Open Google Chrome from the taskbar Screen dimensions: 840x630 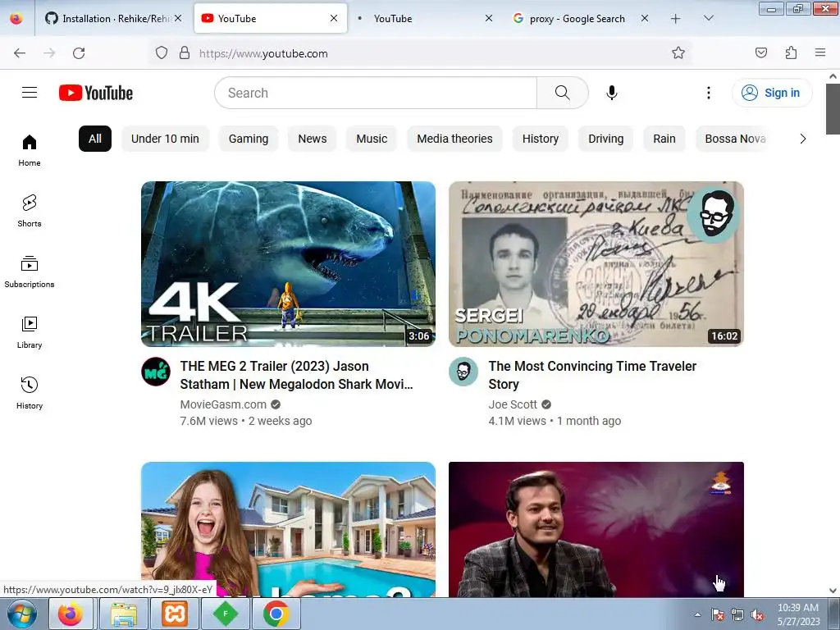[x=276, y=614]
